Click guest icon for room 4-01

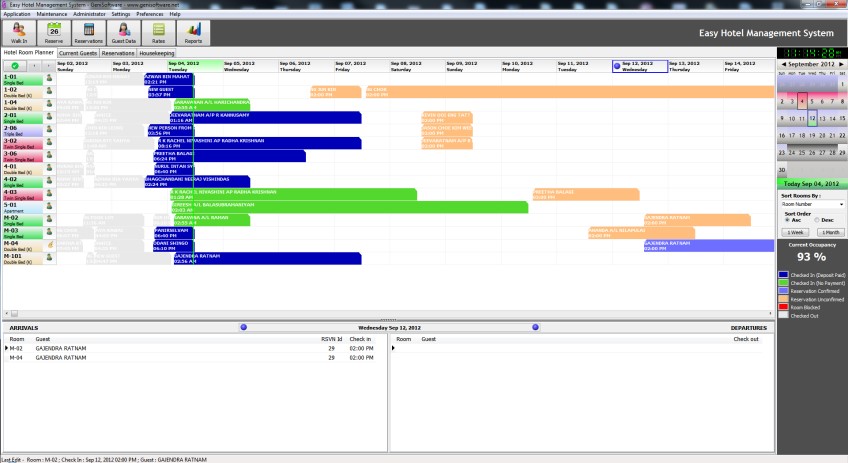[x=49, y=168]
